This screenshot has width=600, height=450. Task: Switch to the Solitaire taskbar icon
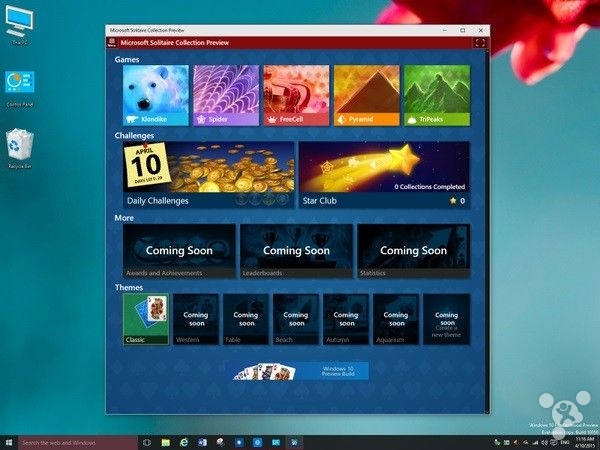coord(294,443)
